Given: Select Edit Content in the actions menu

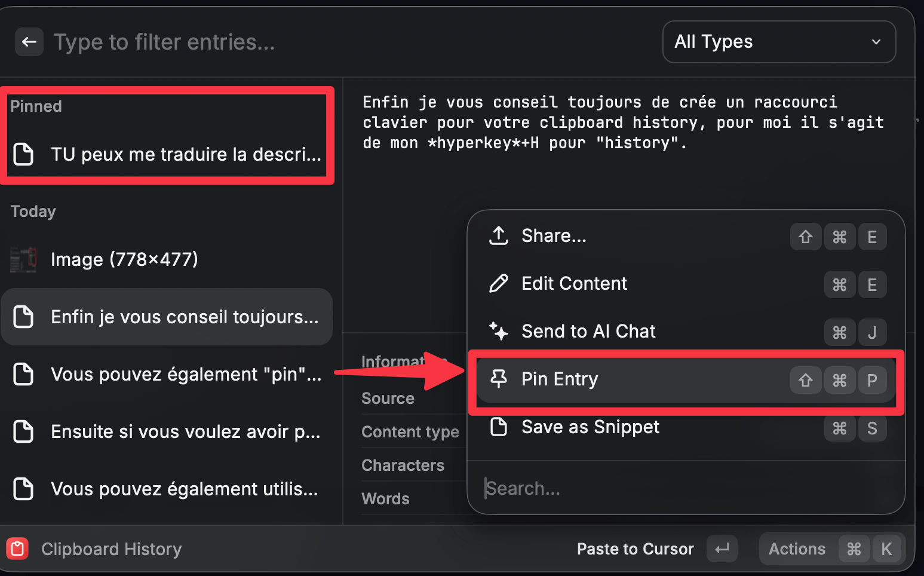Looking at the screenshot, I should (x=574, y=283).
